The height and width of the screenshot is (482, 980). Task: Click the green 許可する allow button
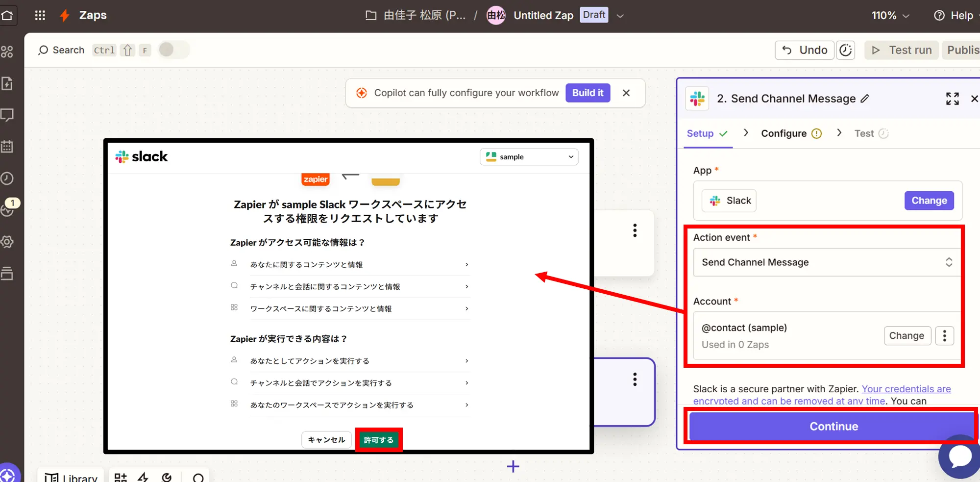click(378, 440)
